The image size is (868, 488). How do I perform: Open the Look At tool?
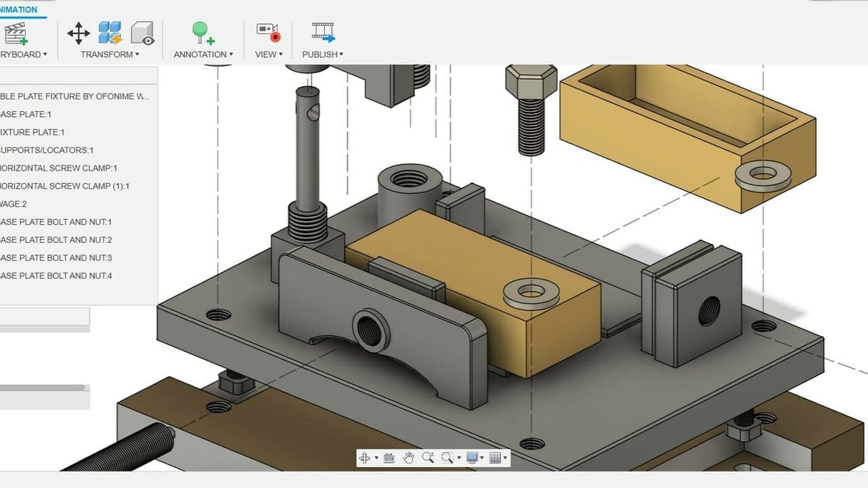click(x=389, y=457)
